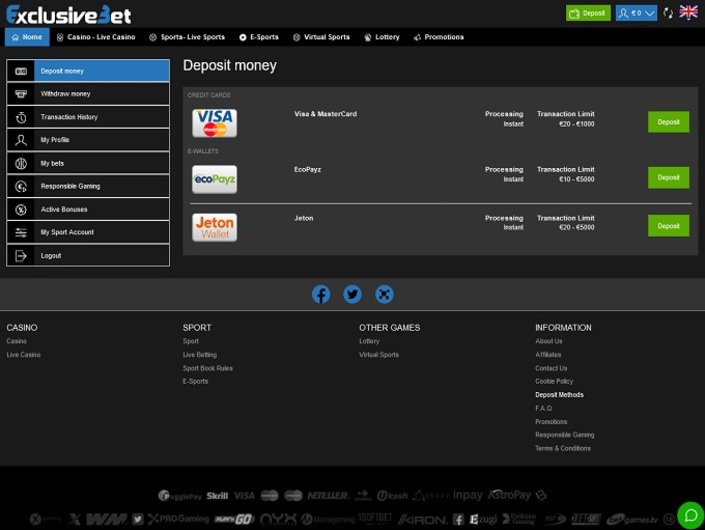
Task: Open the live chat bubble
Action: [x=689, y=516]
